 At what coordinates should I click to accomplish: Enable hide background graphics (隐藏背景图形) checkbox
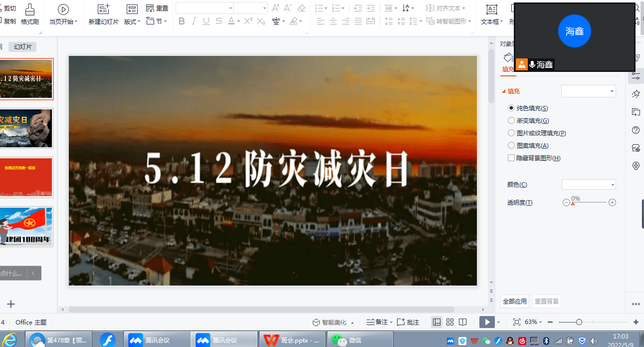point(511,158)
